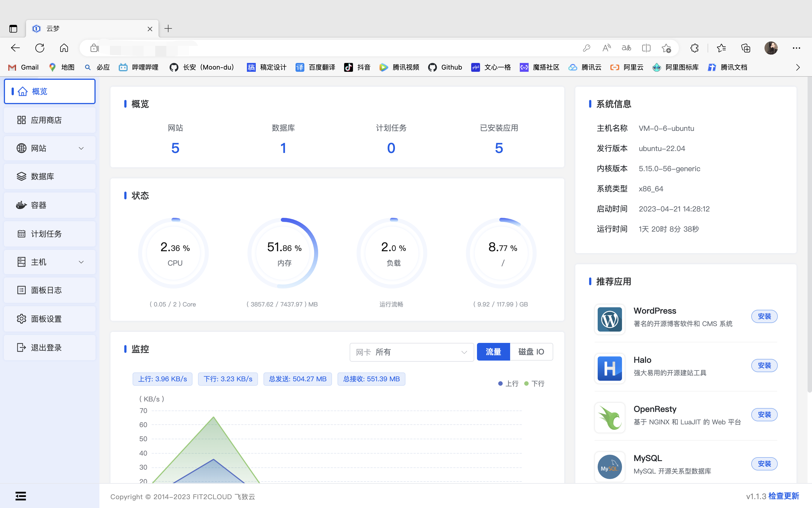Switch monitor to 磁盘 IO tab
This screenshot has width=812, height=508.
coord(531,351)
